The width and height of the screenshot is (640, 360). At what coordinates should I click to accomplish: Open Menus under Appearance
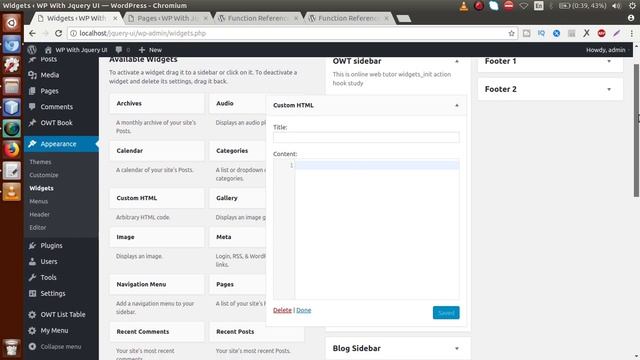point(39,201)
